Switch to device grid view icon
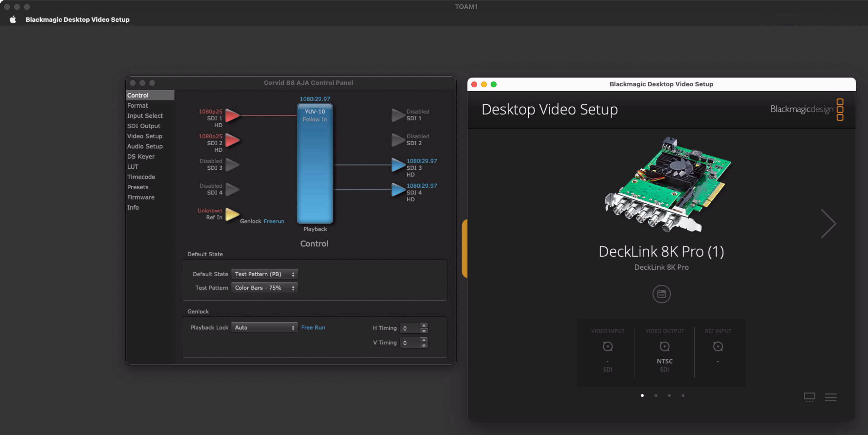The height and width of the screenshot is (435, 868). [x=809, y=397]
